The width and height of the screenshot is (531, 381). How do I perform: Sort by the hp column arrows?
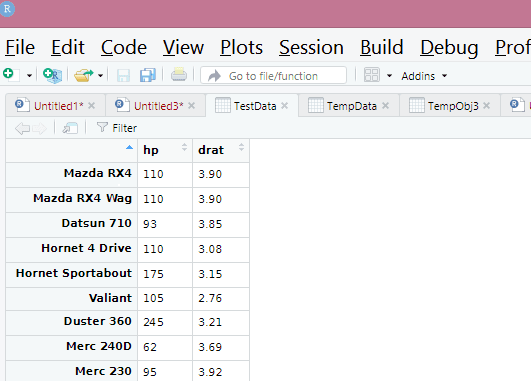pyautogui.click(x=184, y=147)
